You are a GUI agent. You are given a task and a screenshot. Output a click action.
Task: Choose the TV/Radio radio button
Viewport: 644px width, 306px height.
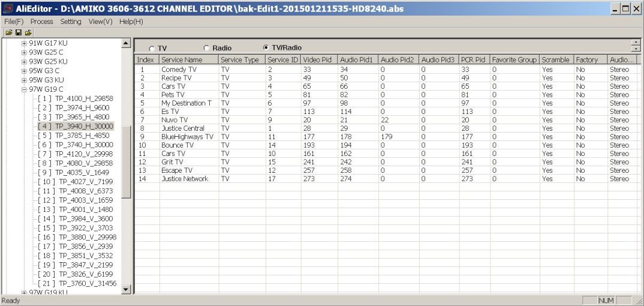click(265, 47)
